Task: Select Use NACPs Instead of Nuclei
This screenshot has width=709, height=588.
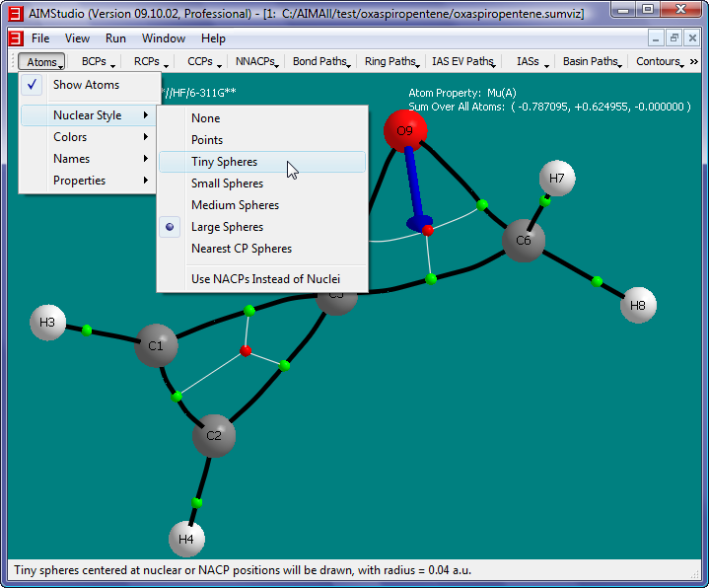Action: [x=265, y=279]
